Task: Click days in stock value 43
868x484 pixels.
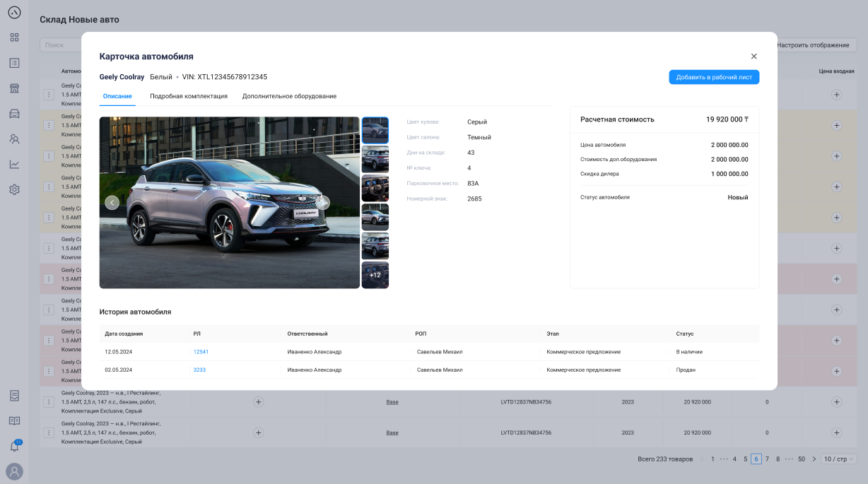Action: tap(471, 153)
